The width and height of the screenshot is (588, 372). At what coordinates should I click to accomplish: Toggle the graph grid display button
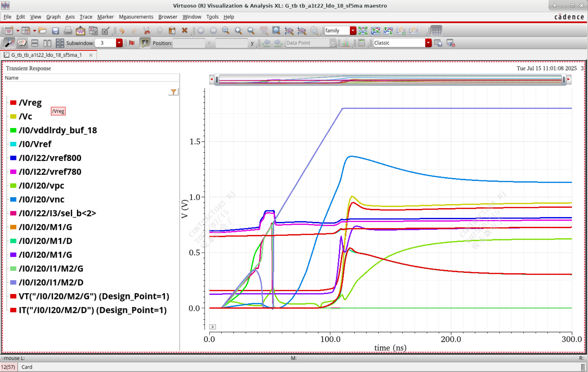[x=436, y=31]
